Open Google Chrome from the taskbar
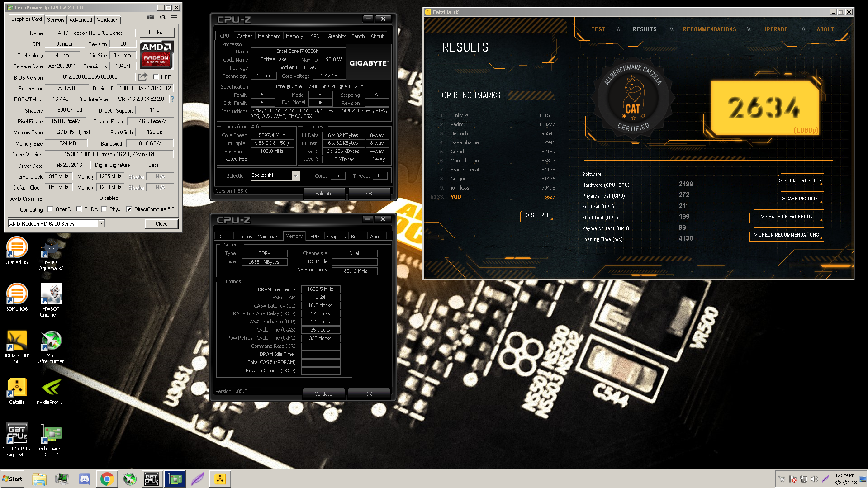Viewport: 868px width, 488px height. (x=107, y=479)
